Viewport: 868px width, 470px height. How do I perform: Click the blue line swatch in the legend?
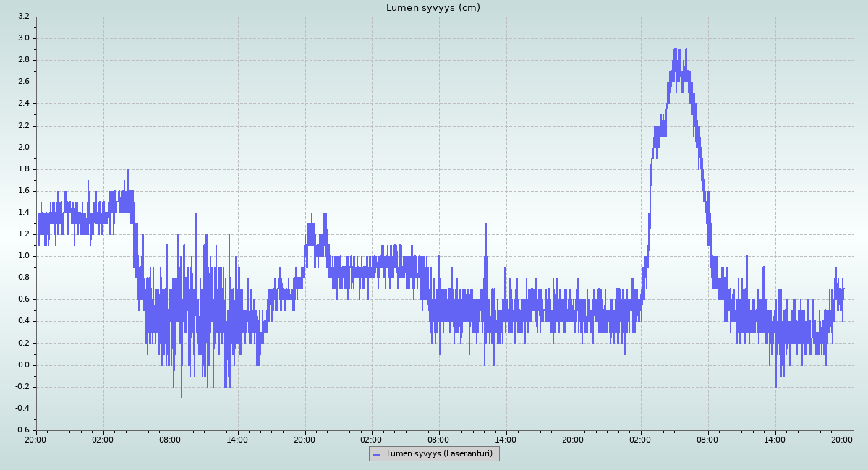pos(375,454)
